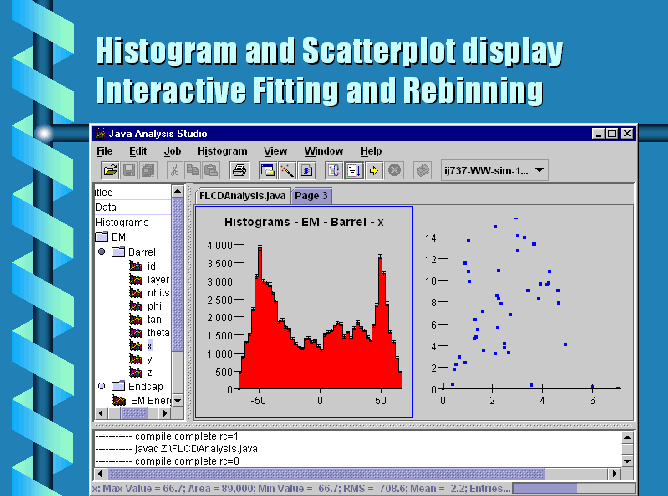Click the red Stop toolbar icon
This screenshot has height=496, width=668.
point(394,170)
